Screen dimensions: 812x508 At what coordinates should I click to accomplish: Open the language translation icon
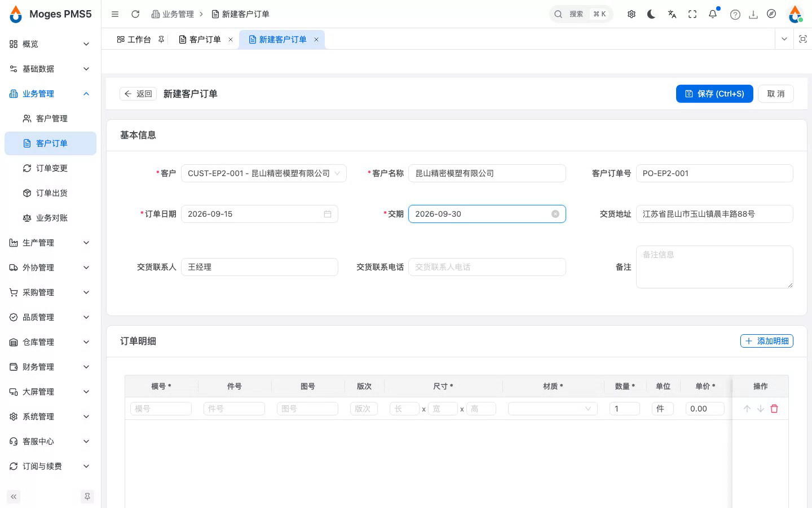click(x=672, y=14)
